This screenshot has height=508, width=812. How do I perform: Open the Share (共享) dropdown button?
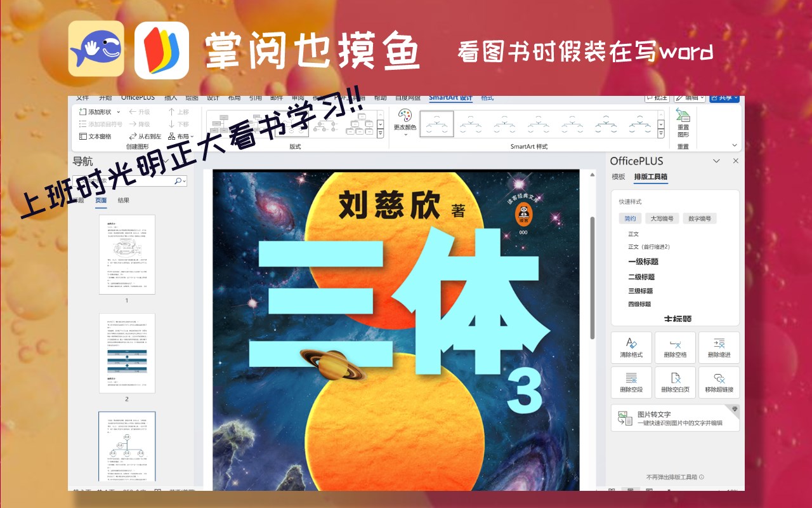coord(724,98)
